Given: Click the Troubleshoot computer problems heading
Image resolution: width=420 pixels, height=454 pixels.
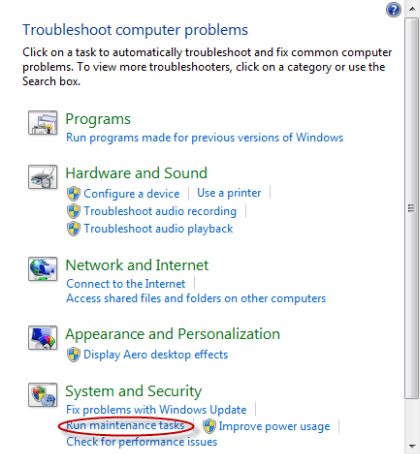Looking at the screenshot, I should point(135,30).
